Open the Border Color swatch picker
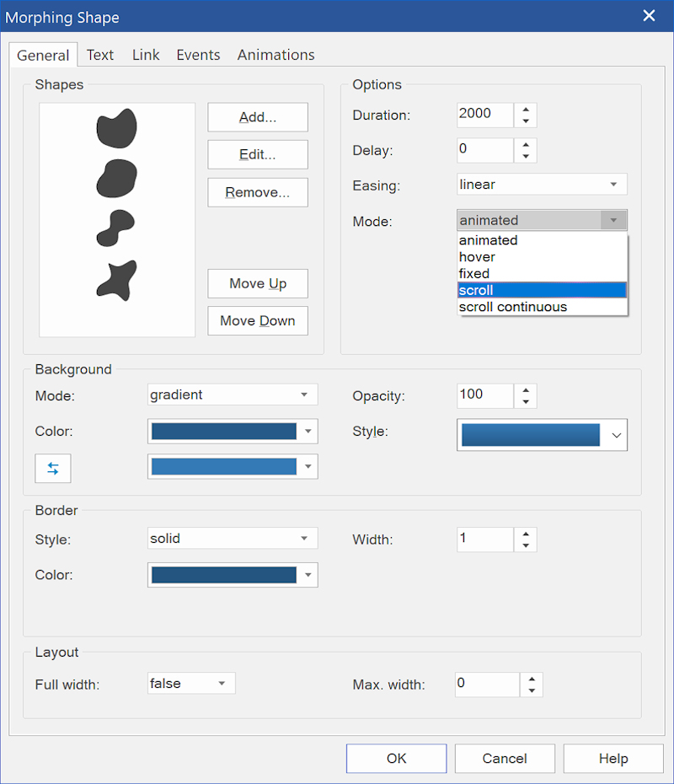This screenshot has height=784, width=674. tap(233, 575)
